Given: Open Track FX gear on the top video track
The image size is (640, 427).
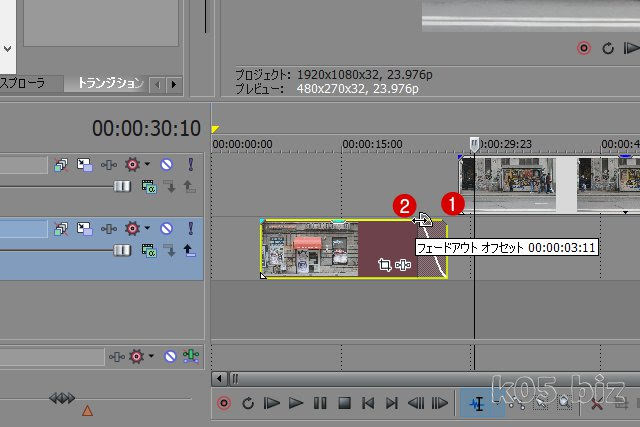Looking at the screenshot, I should (x=132, y=165).
